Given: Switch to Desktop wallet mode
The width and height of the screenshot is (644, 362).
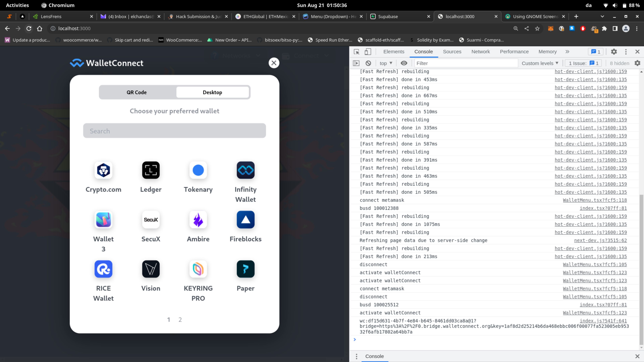Looking at the screenshot, I should click(212, 92).
